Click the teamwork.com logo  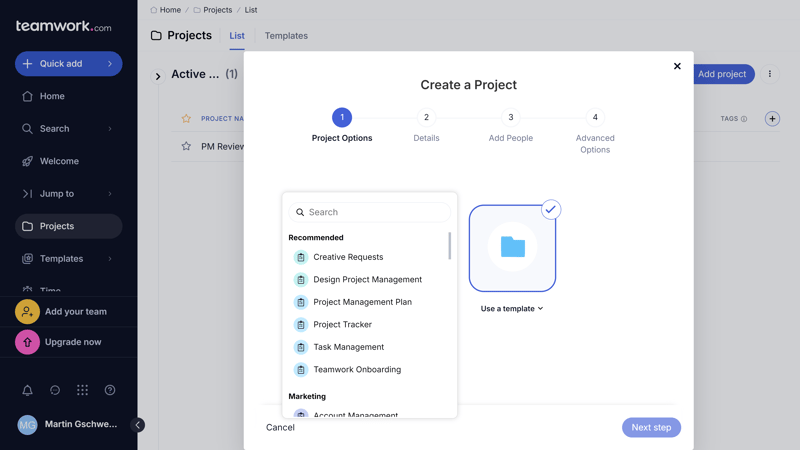(x=63, y=26)
